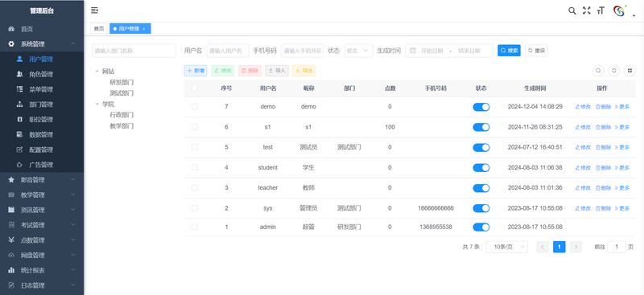This screenshot has width=644, height=295.
Task: Click 删除 link in the student row
Action: pos(603,167)
